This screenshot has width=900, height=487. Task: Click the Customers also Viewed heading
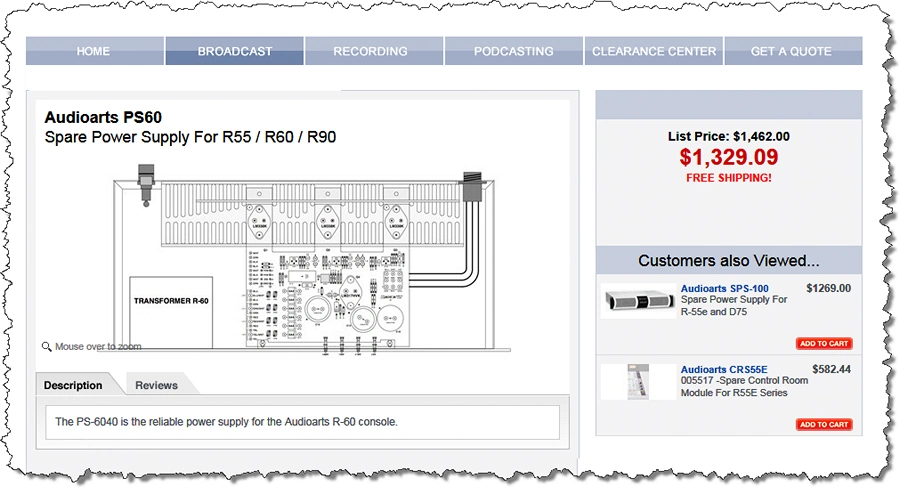click(x=729, y=261)
